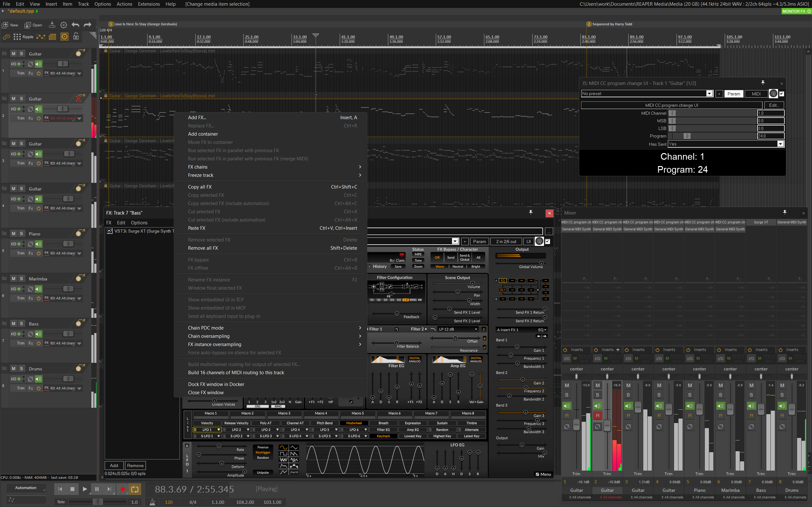Toggle the envelope points move icon

tap(41, 36)
